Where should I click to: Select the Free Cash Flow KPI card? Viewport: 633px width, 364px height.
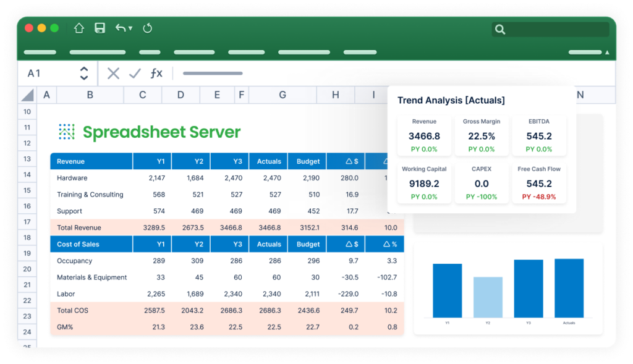[539, 183]
